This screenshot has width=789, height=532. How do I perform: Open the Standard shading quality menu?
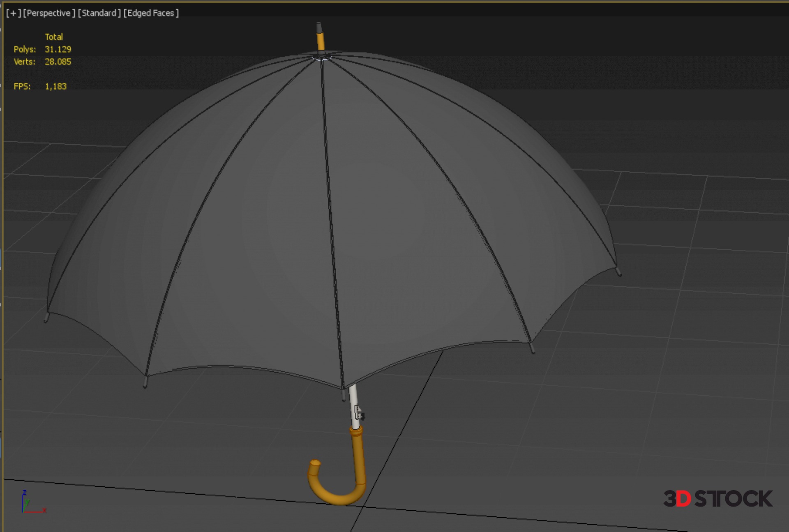tap(99, 13)
